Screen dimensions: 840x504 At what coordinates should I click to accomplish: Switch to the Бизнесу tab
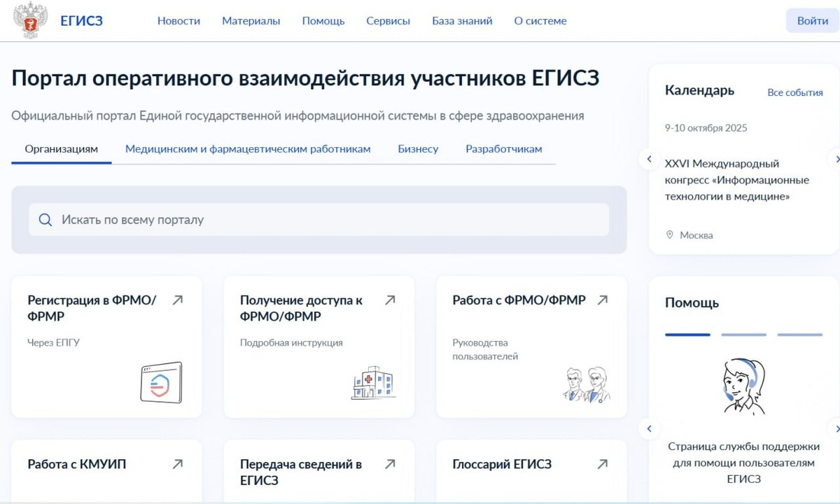coord(418,149)
